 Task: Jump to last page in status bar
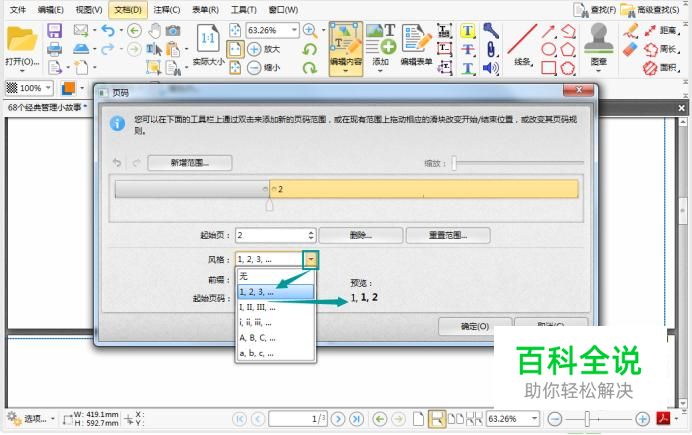click(357, 419)
